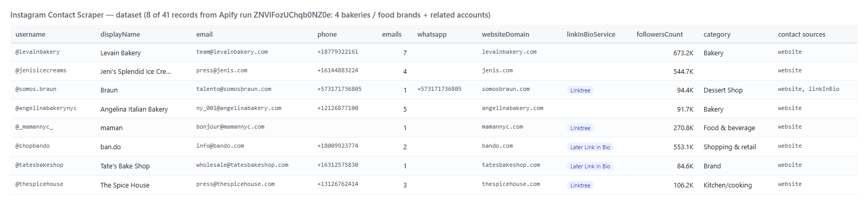Click the phone column header

click(327, 35)
